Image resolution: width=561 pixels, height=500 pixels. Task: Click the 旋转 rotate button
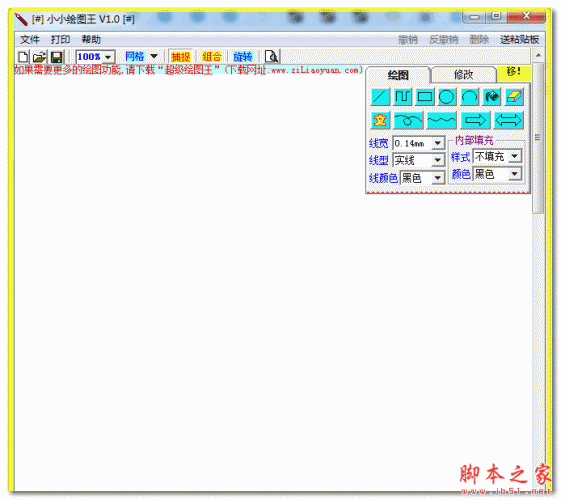click(x=243, y=57)
